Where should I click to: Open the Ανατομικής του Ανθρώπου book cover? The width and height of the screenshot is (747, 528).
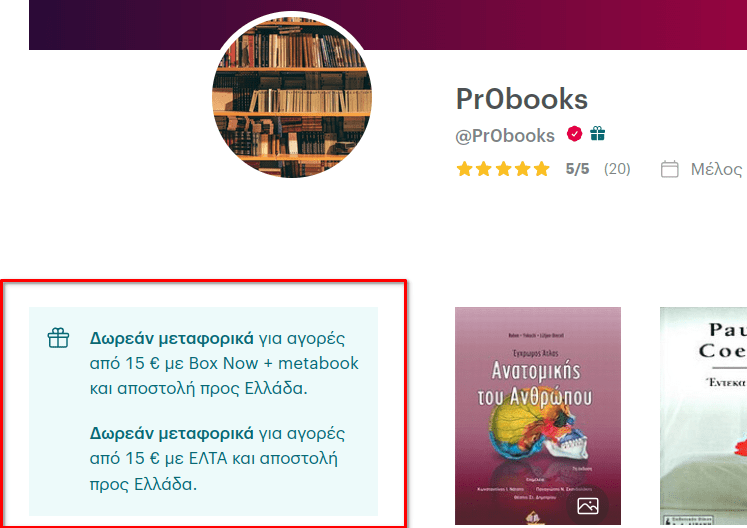coord(538,416)
